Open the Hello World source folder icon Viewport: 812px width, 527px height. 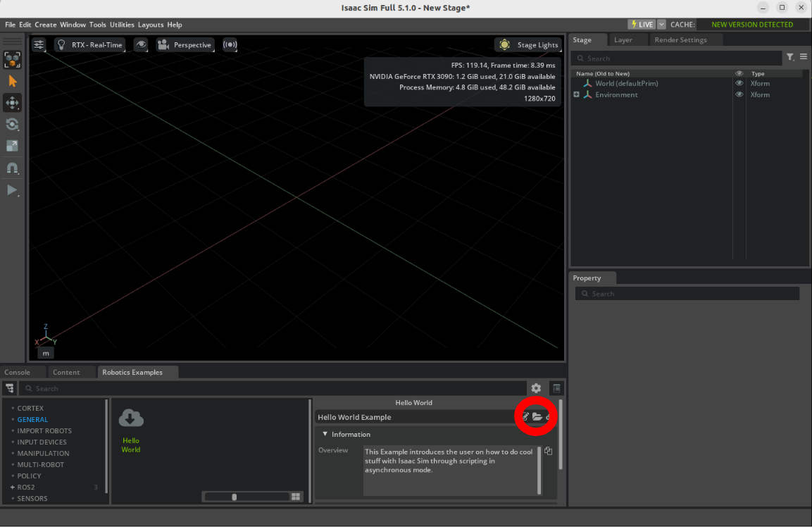tap(537, 417)
